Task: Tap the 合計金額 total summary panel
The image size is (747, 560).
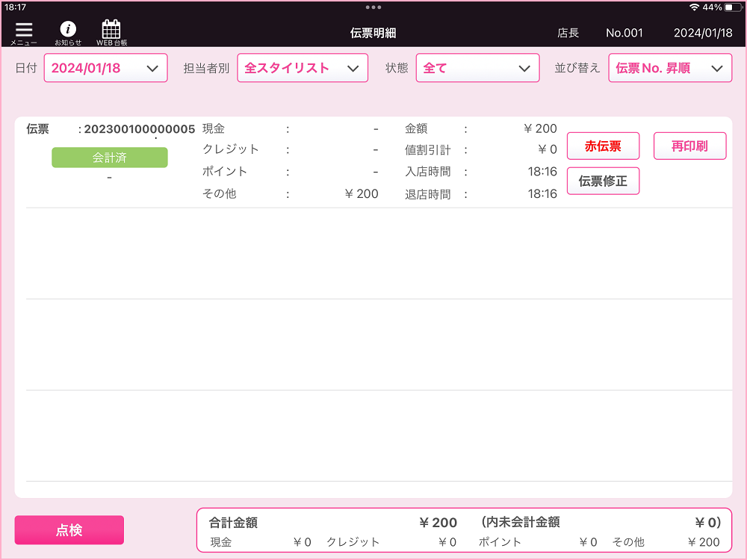Action: pyautogui.click(x=464, y=531)
